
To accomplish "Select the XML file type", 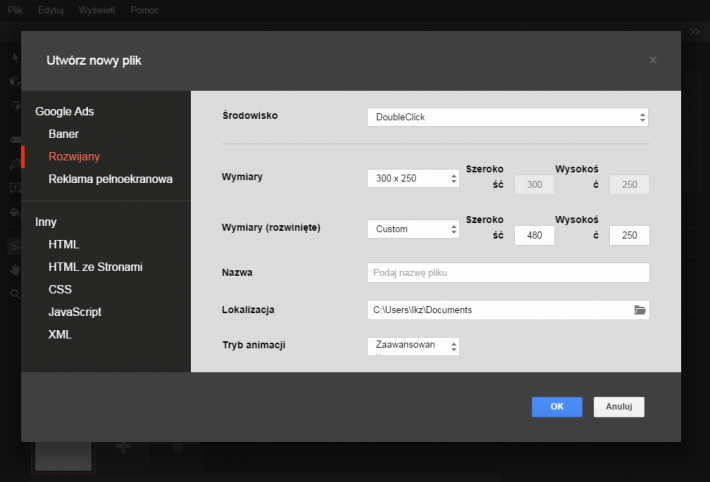I will [x=60, y=335].
